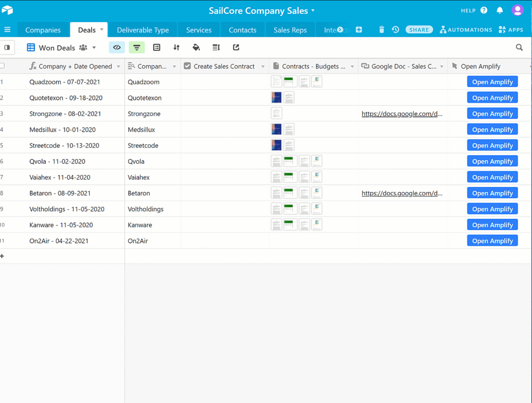Switch to the Companies tab

[43, 30]
